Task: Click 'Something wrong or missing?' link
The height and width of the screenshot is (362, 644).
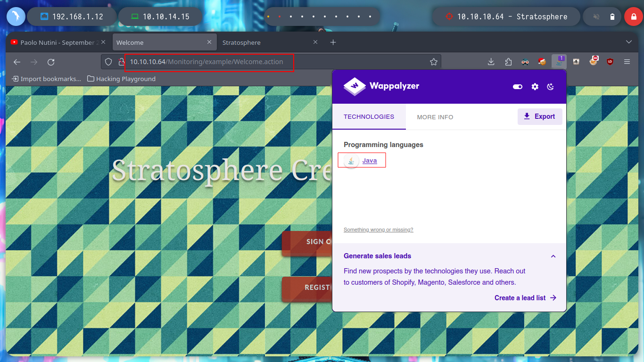Action: pos(378,230)
